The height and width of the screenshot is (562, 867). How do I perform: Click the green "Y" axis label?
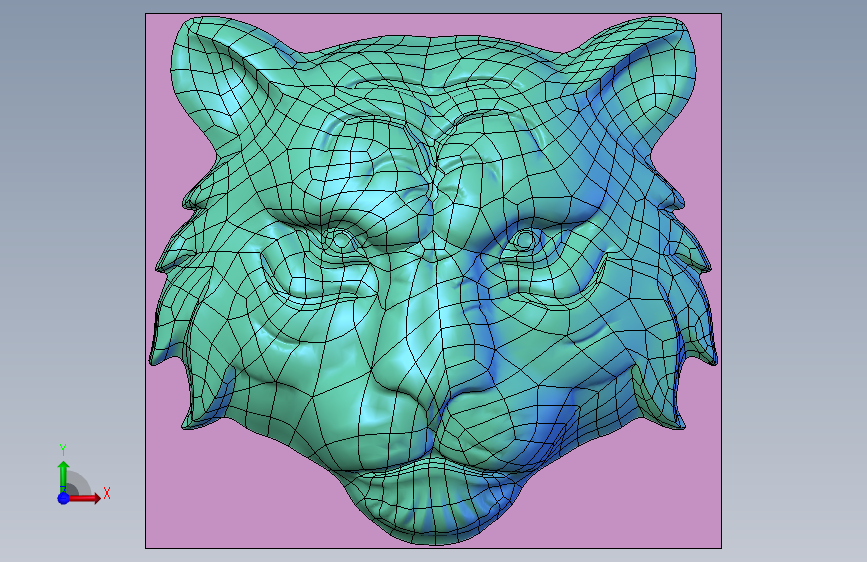point(63,449)
